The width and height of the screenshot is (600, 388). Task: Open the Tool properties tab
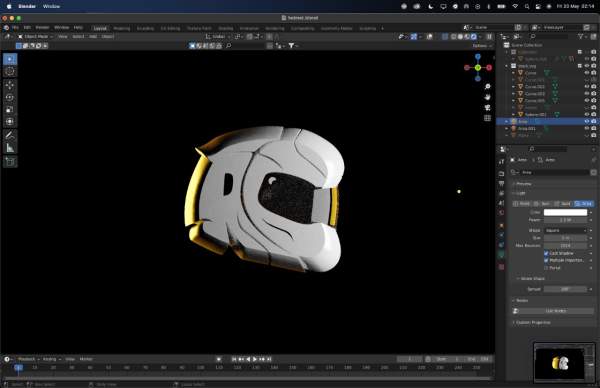pyautogui.click(x=502, y=161)
